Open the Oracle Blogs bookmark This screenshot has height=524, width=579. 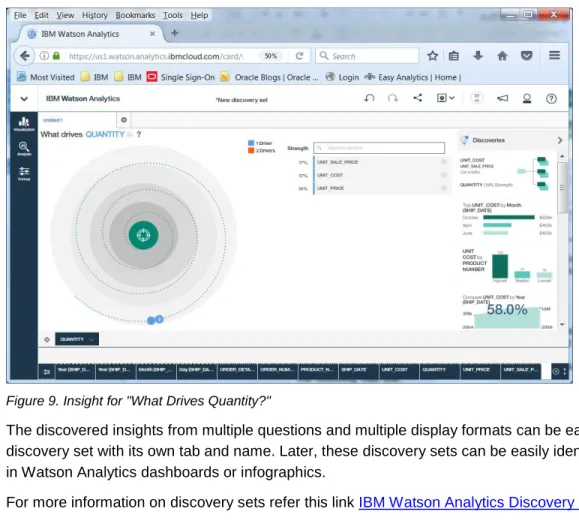pos(269,77)
